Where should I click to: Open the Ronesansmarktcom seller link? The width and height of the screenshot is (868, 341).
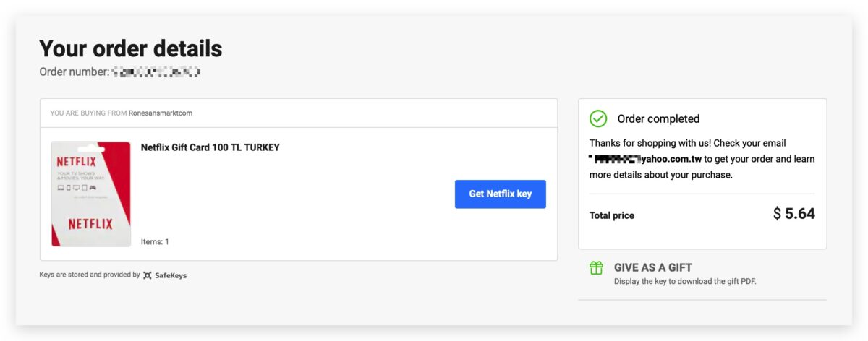[161, 113]
